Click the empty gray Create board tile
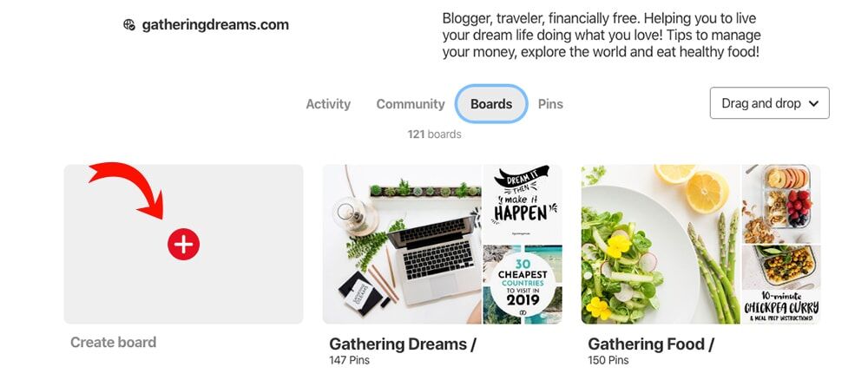 (183, 244)
